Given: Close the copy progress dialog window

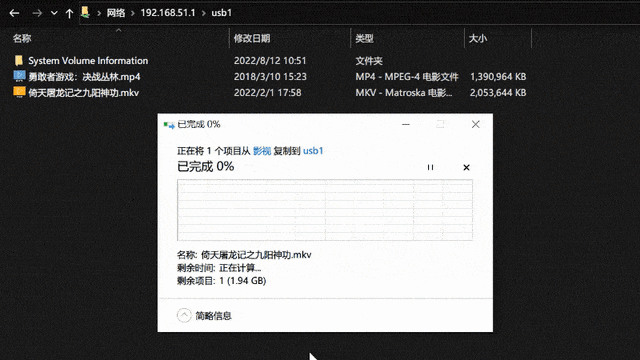Looking at the screenshot, I should pyautogui.click(x=476, y=124).
